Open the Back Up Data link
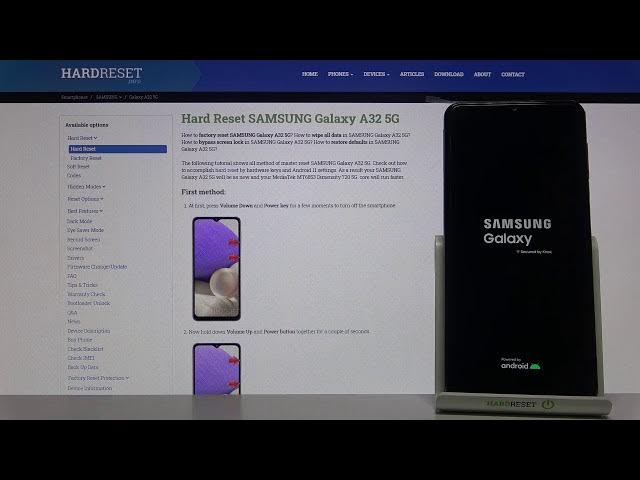 (x=83, y=367)
